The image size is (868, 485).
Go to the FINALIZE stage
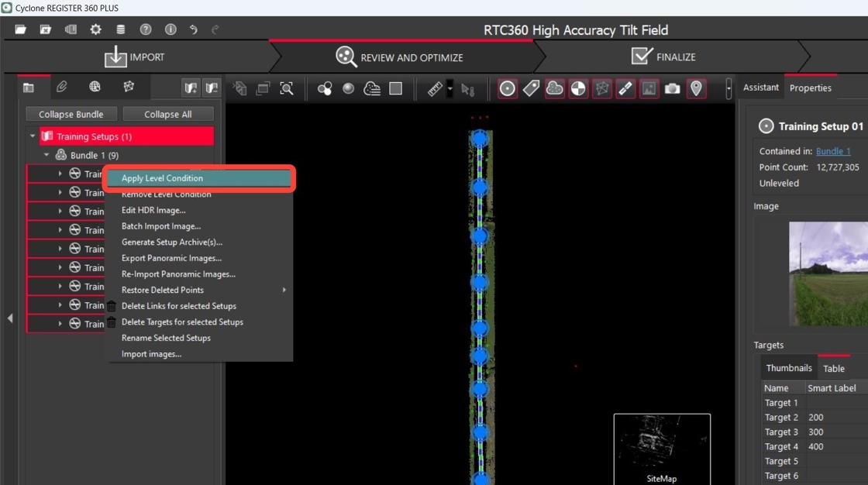tap(663, 57)
